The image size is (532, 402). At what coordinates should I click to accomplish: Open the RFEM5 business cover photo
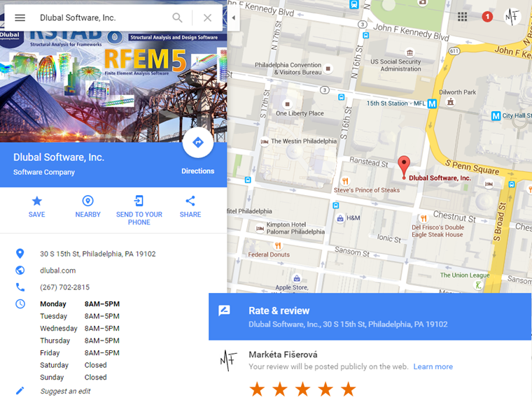[113, 87]
